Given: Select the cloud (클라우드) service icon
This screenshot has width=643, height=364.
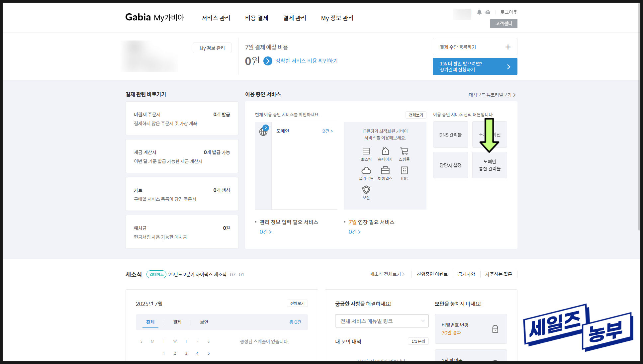Looking at the screenshot, I should 366,171.
